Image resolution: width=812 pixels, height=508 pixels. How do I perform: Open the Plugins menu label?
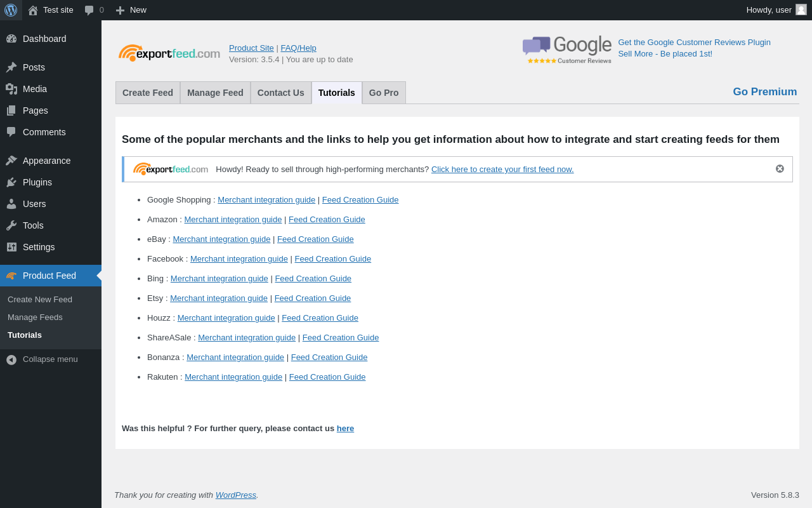[37, 182]
